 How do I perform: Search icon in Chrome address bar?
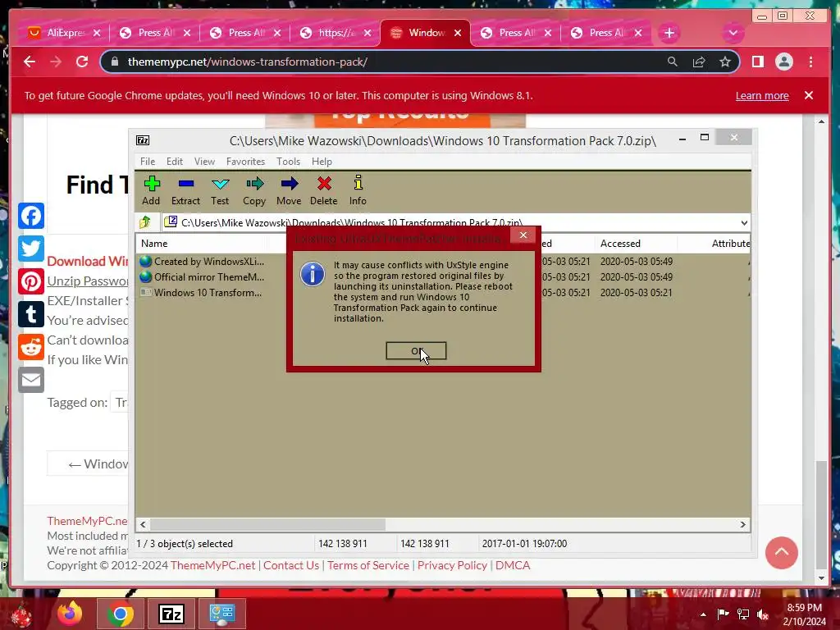[x=673, y=62]
